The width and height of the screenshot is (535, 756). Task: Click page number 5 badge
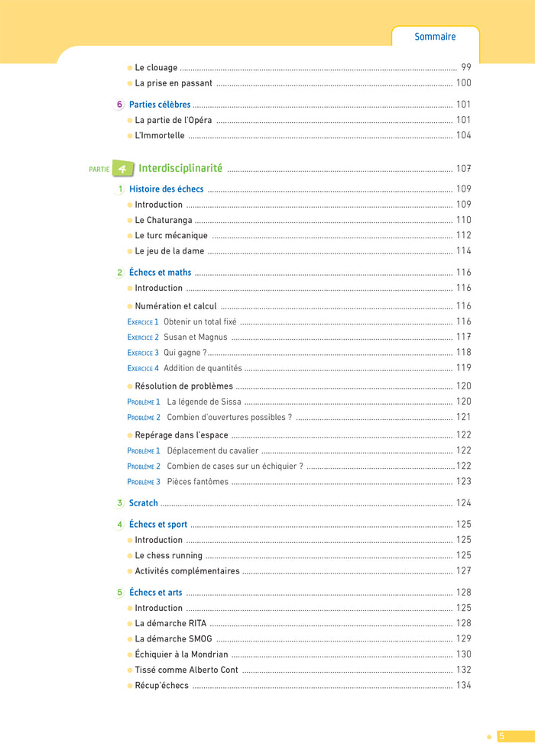tap(502, 736)
